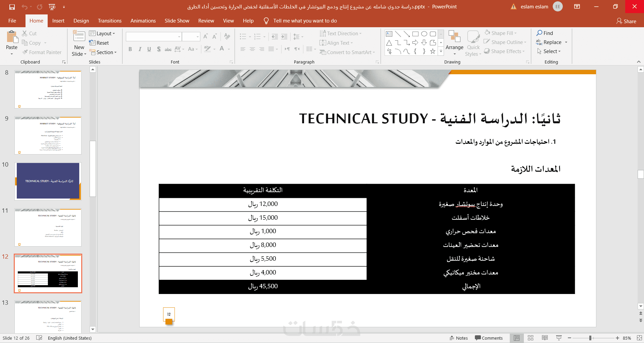
Task: Toggle italic formatting
Action: (140, 49)
